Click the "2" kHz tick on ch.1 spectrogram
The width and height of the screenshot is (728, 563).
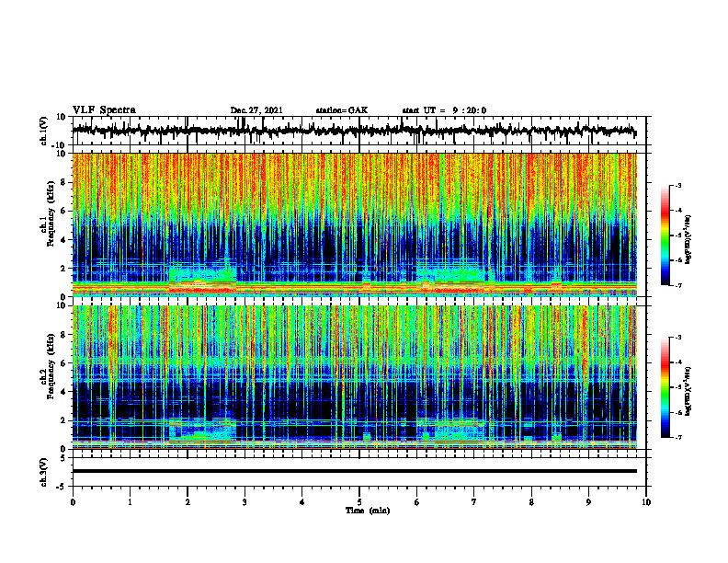(63, 269)
